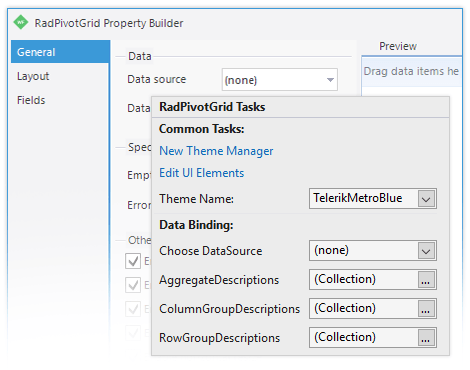Viewport: 470px width, 370px height.
Task: Click the Data source label
Action: tap(157, 79)
